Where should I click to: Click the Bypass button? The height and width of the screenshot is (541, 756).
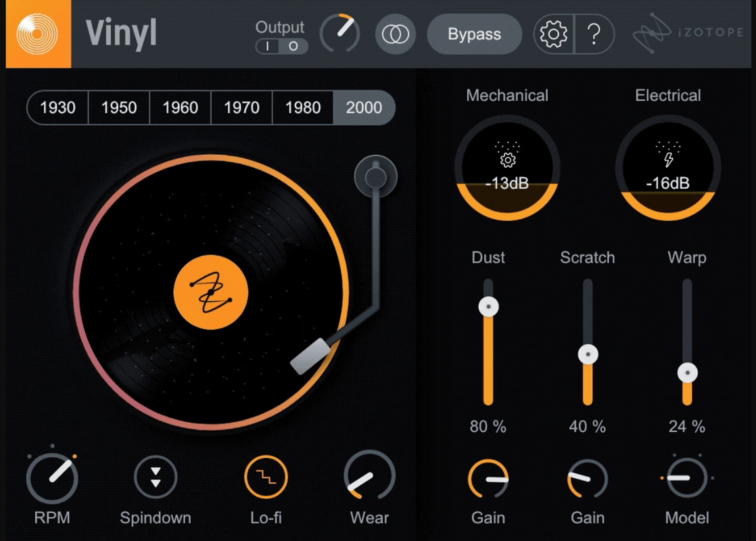475,34
